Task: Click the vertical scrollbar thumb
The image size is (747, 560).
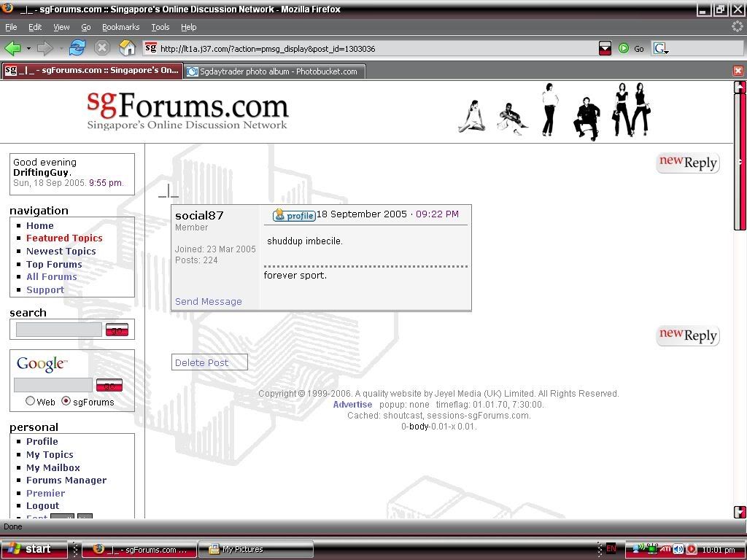Action: pyautogui.click(x=740, y=162)
